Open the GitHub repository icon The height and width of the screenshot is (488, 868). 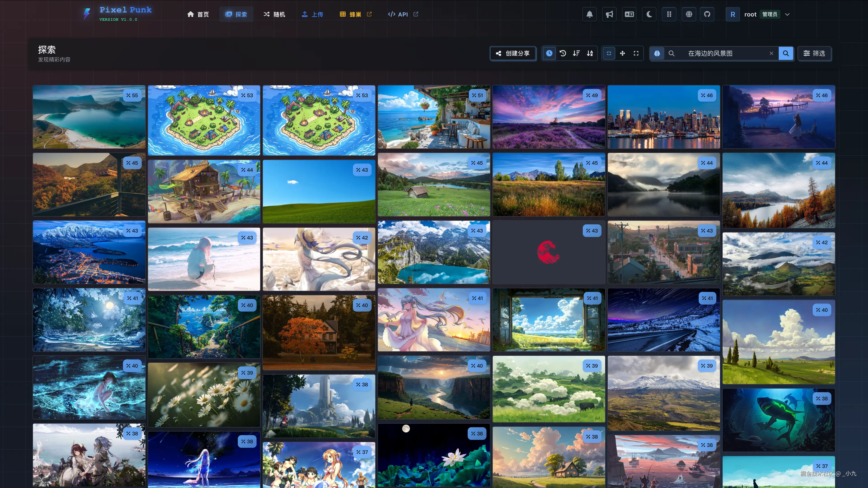pyautogui.click(x=707, y=14)
